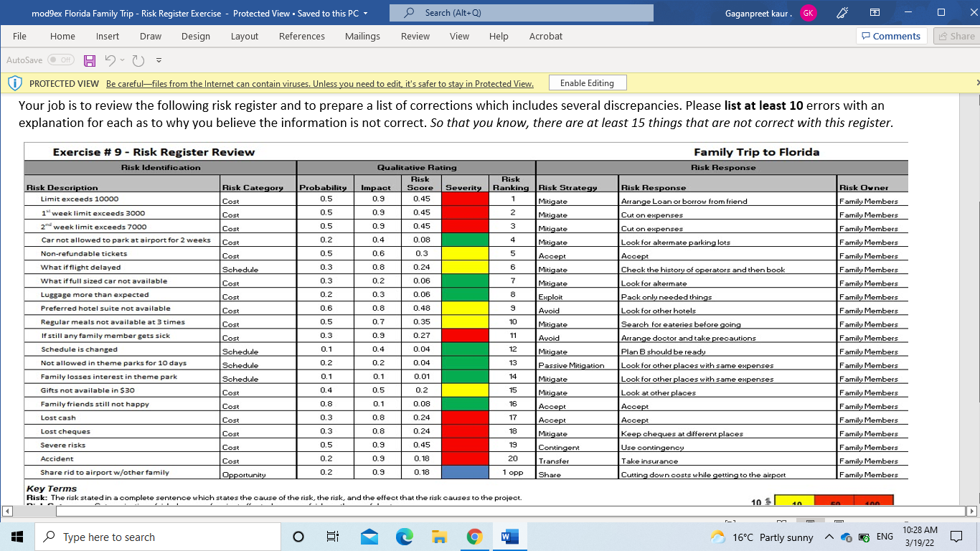This screenshot has height=551, width=980.
Task: Open Microsoft Edge from taskbar
Action: pyautogui.click(x=405, y=537)
